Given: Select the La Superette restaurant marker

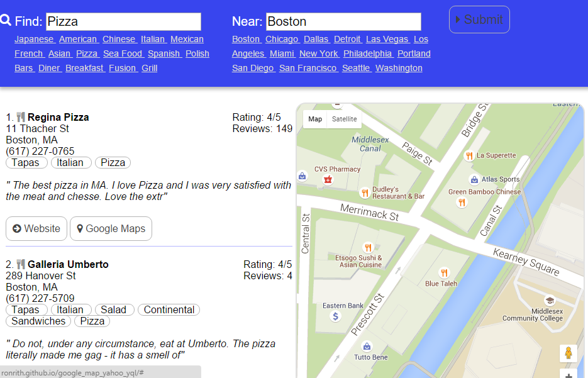Looking at the screenshot, I should [x=469, y=155].
